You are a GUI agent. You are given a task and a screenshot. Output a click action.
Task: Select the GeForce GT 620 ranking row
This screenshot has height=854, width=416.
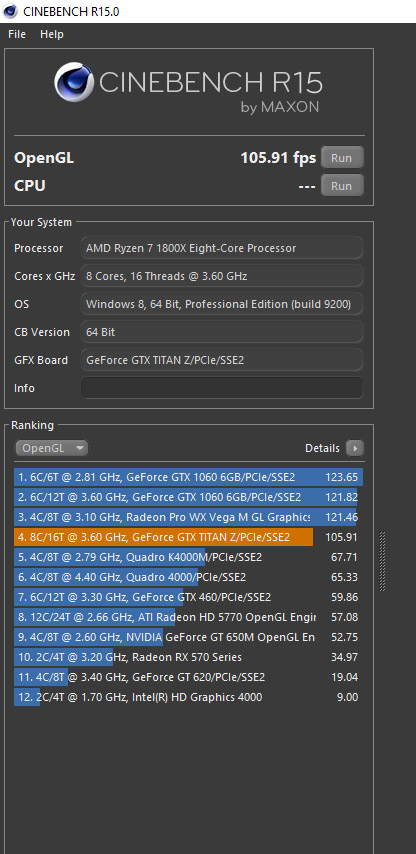click(x=188, y=677)
